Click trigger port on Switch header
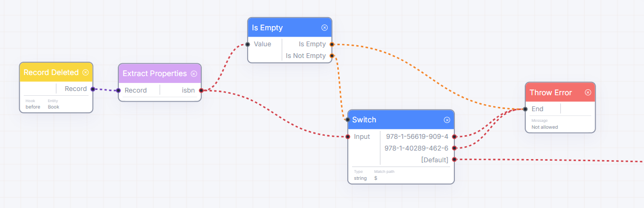Viewport: 644px width, 208px height. click(347, 120)
